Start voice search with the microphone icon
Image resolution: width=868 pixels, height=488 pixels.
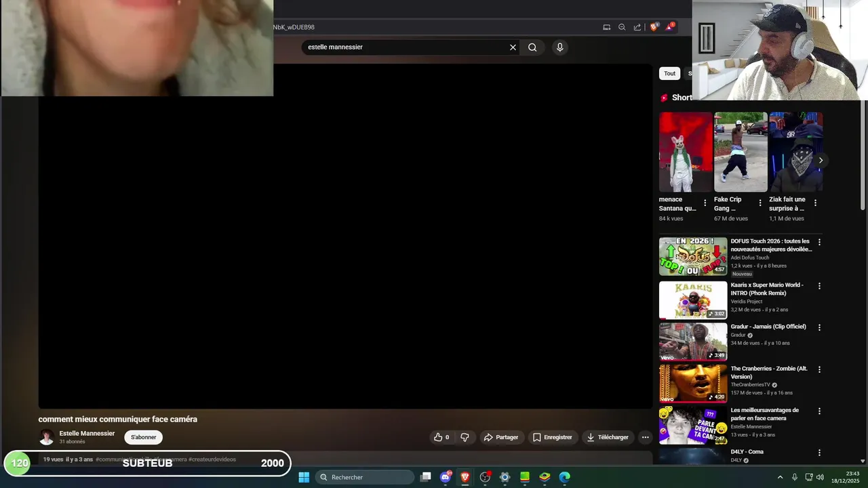point(559,47)
